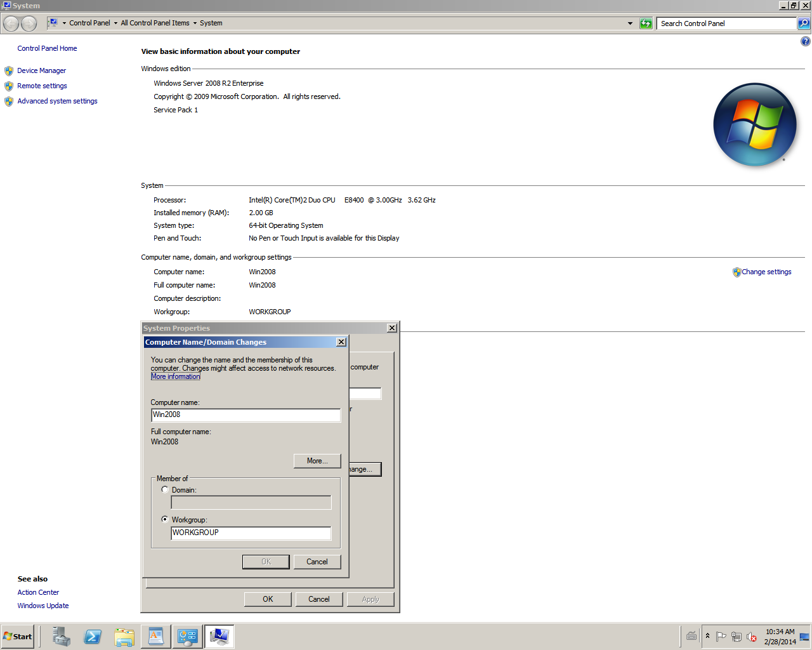
Task: Click the Forward navigation arrow
Action: pyautogui.click(x=29, y=23)
